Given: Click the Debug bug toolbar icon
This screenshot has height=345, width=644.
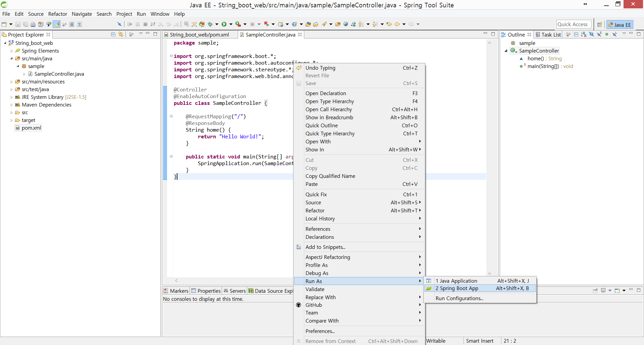Looking at the screenshot, I should coord(210,24).
